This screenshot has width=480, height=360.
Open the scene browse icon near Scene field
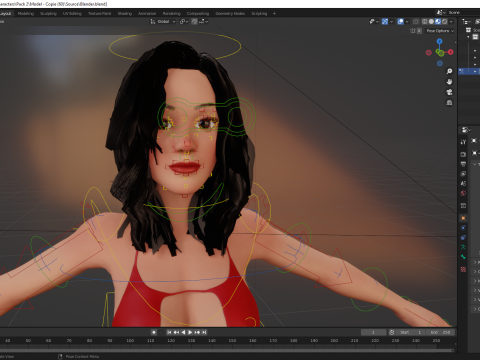click(x=441, y=12)
